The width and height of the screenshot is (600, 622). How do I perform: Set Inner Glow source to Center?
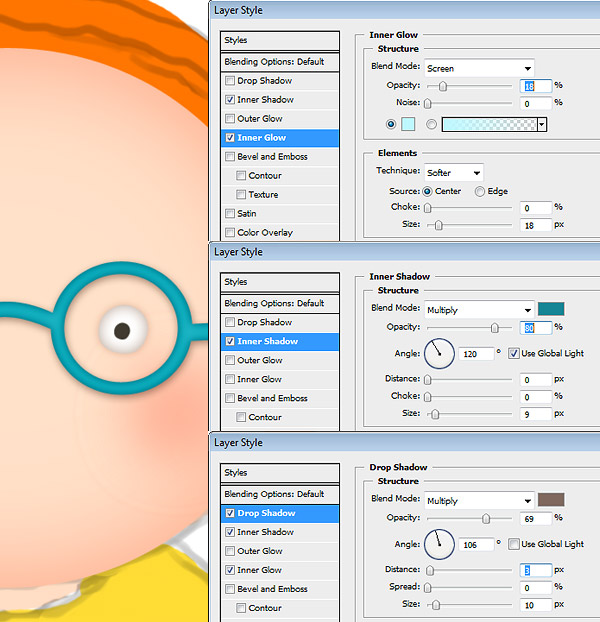(427, 192)
